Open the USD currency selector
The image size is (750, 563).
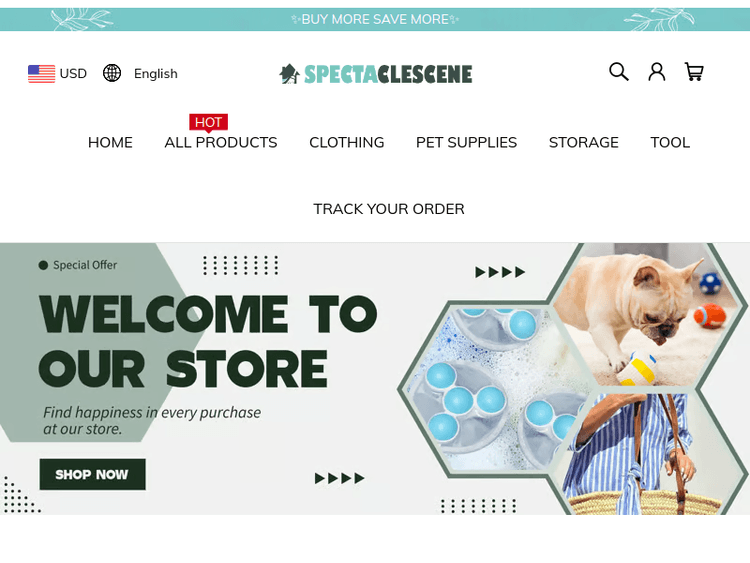73,74
